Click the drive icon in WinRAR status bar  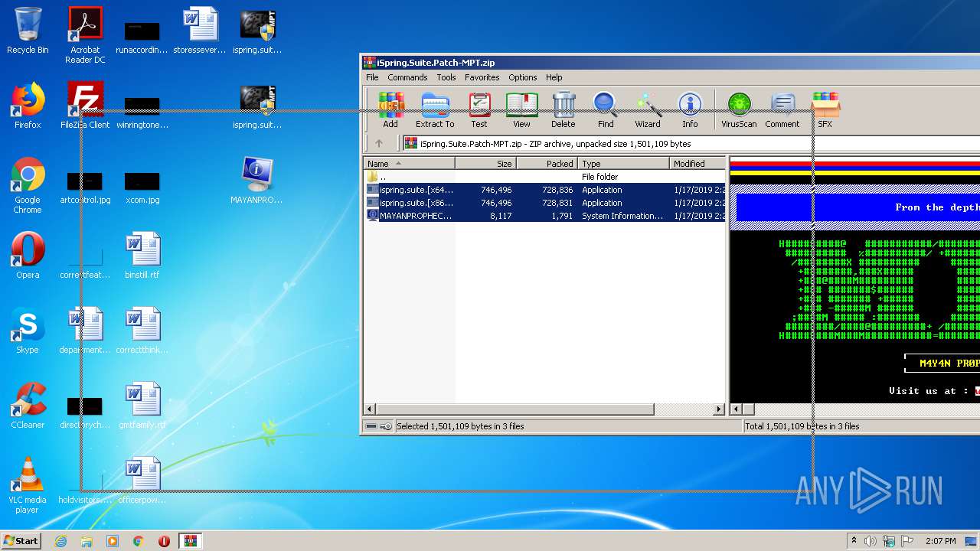click(x=371, y=426)
